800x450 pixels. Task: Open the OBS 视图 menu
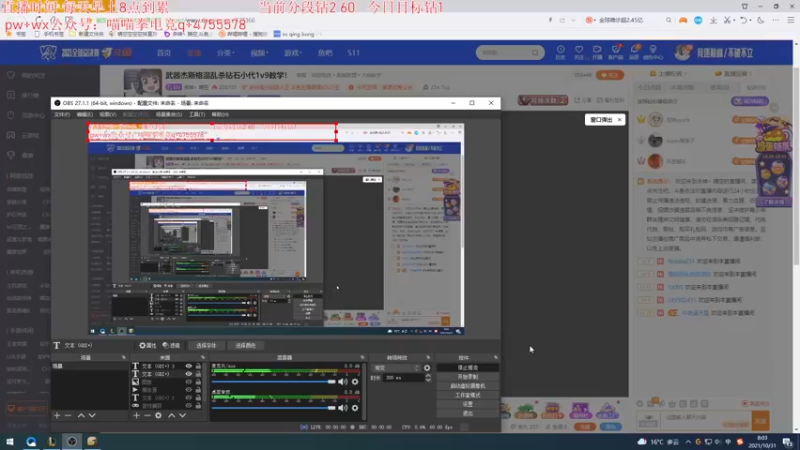click(108, 115)
